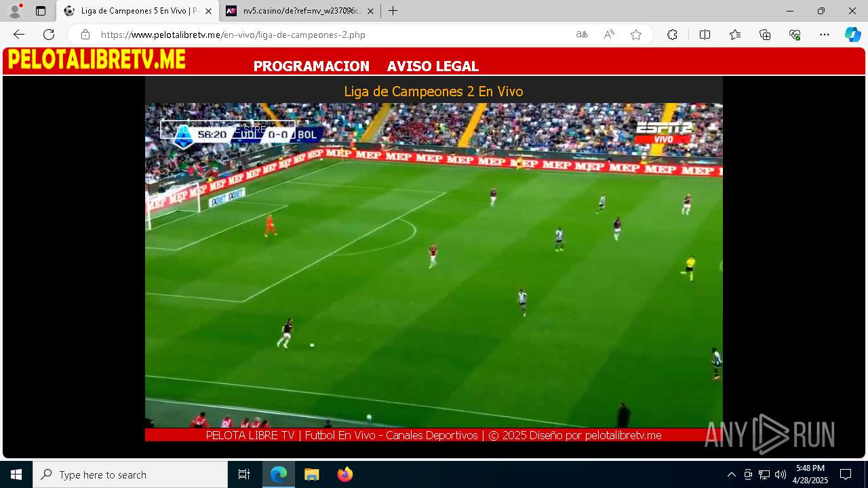
Task: Close the nv5.casino tab
Action: click(370, 11)
